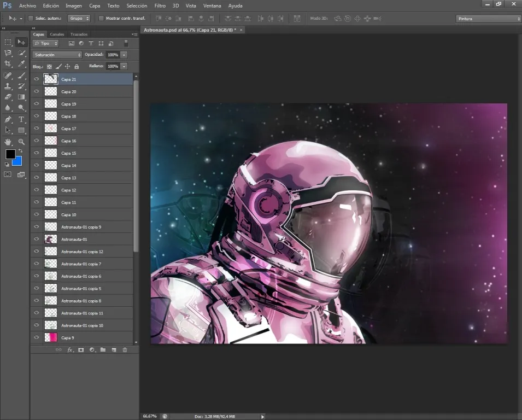Click the Delete layer trash icon
522x420 pixels.
pos(125,349)
